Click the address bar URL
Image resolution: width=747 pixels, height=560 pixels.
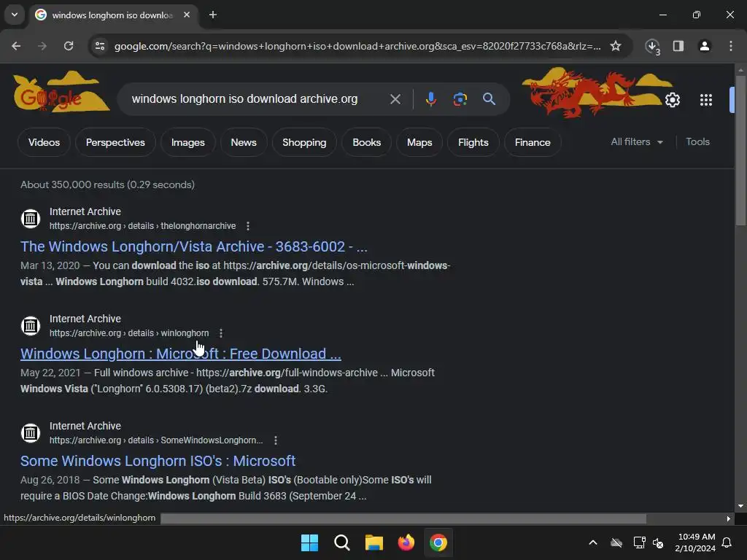click(x=357, y=46)
